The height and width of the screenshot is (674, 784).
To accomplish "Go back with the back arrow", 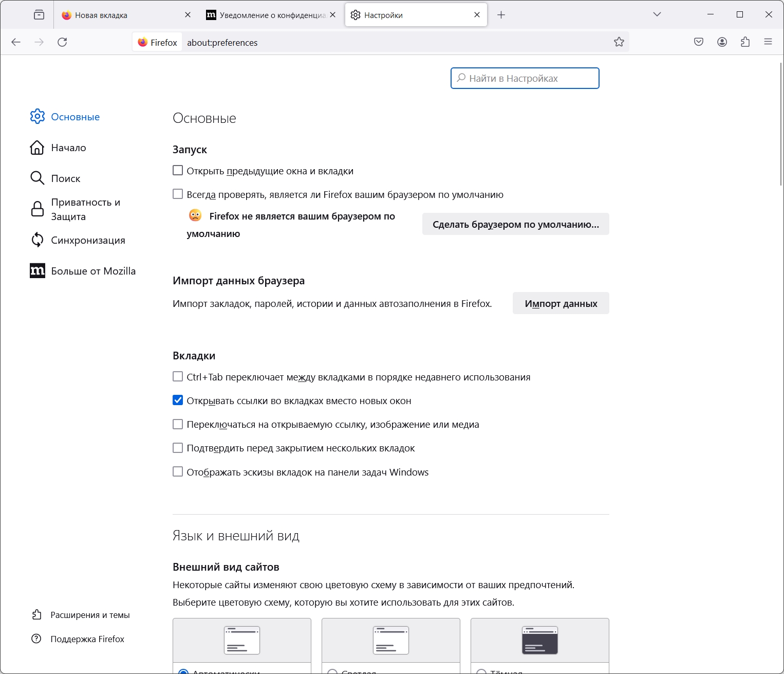I will (x=16, y=42).
